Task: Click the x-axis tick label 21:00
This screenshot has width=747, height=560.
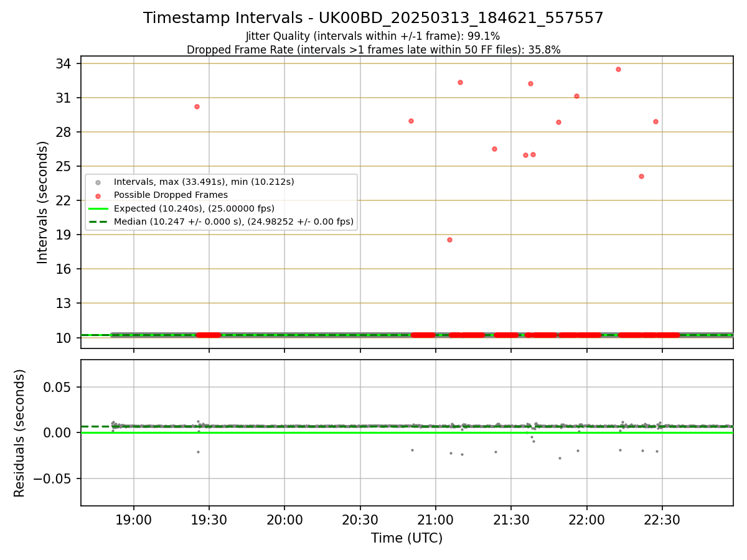Action: tap(435, 520)
